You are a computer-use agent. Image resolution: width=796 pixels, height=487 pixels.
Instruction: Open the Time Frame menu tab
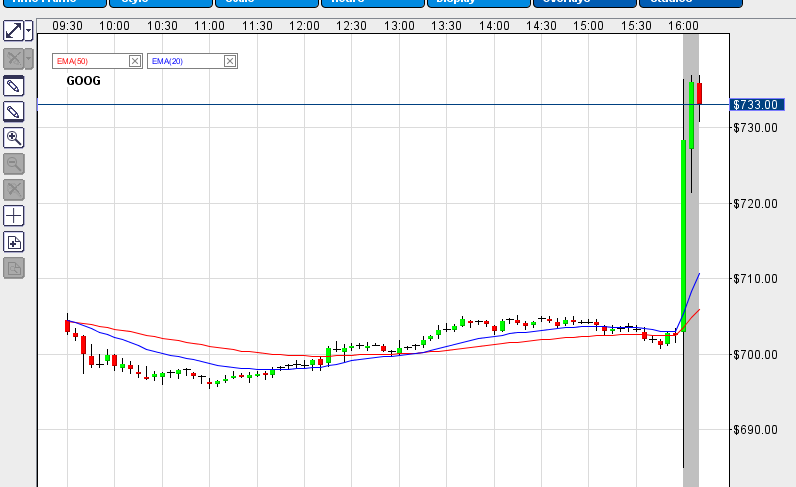click(55, 3)
